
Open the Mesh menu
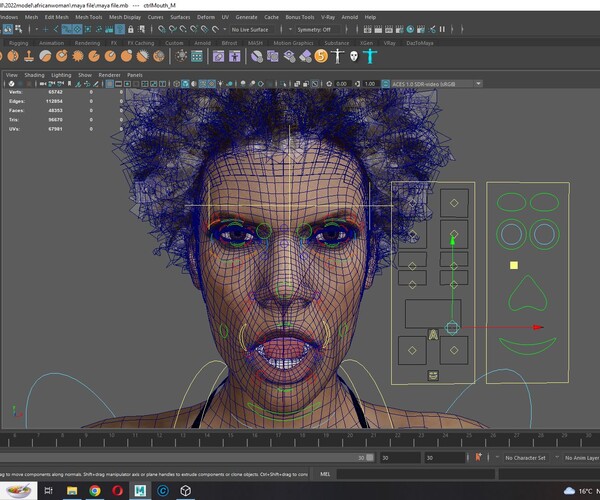pos(31,17)
